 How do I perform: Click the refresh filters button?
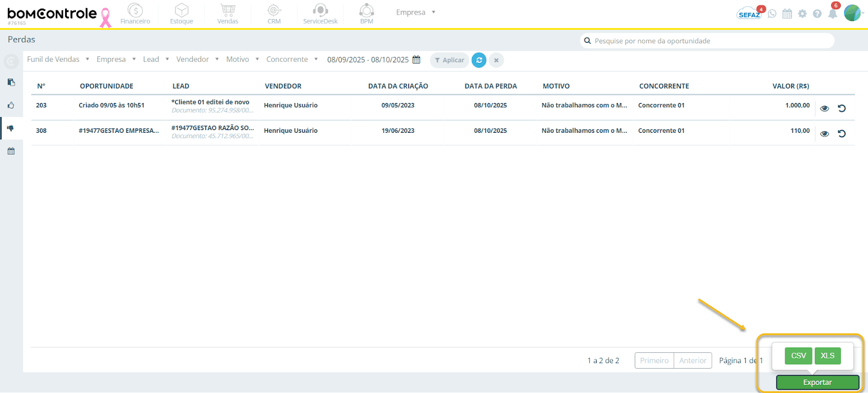point(479,60)
